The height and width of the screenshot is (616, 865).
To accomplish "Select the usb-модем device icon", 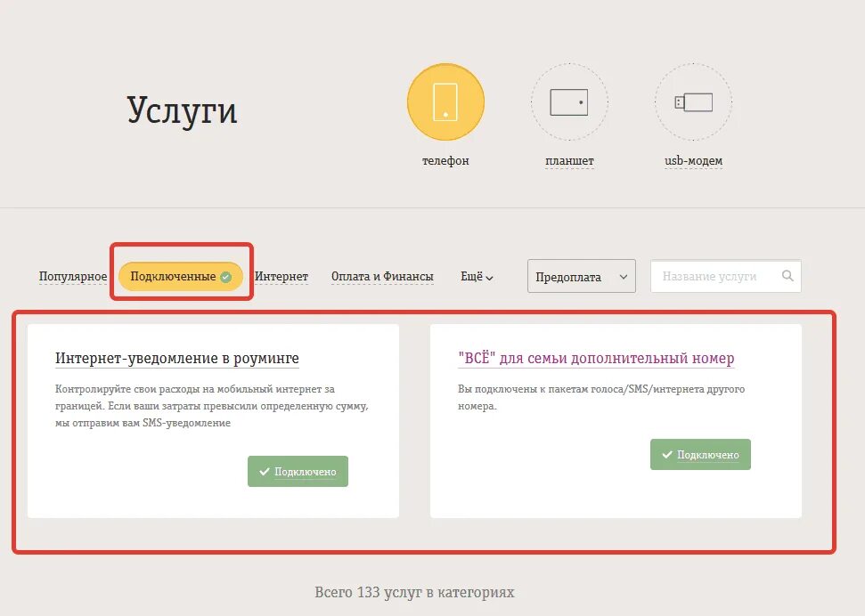I will point(693,102).
